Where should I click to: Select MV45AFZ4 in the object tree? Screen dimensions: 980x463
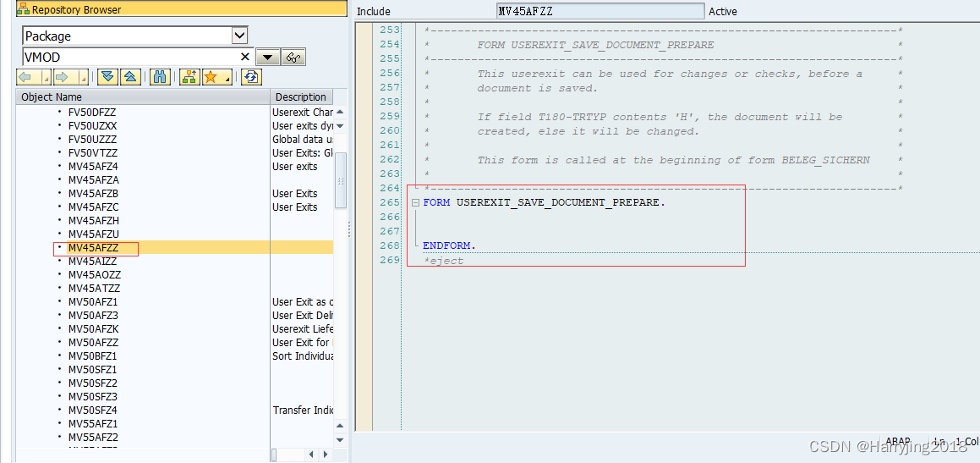click(93, 167)
